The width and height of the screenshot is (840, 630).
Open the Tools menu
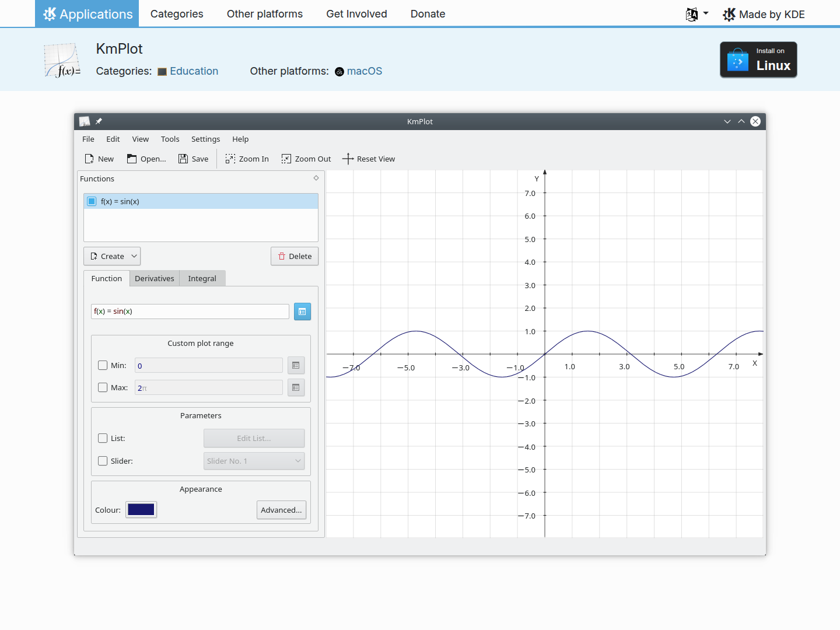pos(170,139)
